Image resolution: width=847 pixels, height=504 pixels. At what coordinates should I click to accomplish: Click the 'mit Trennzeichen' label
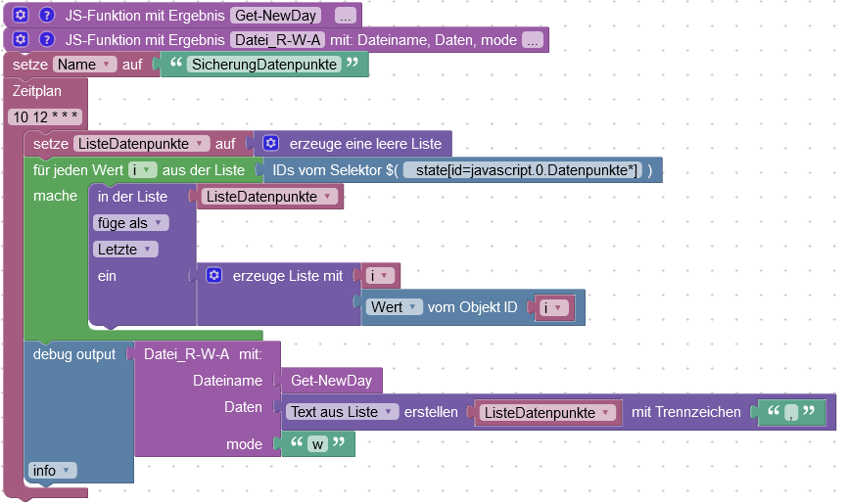[x=686, y=412]
